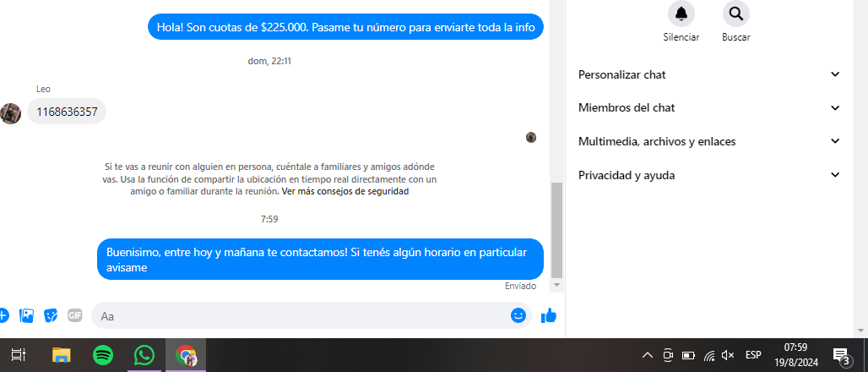The height and width of the screenshot is (372, 868).
Task: Expand Multimedia, archivos y enlaces section
Action: [x=709, y=141]
